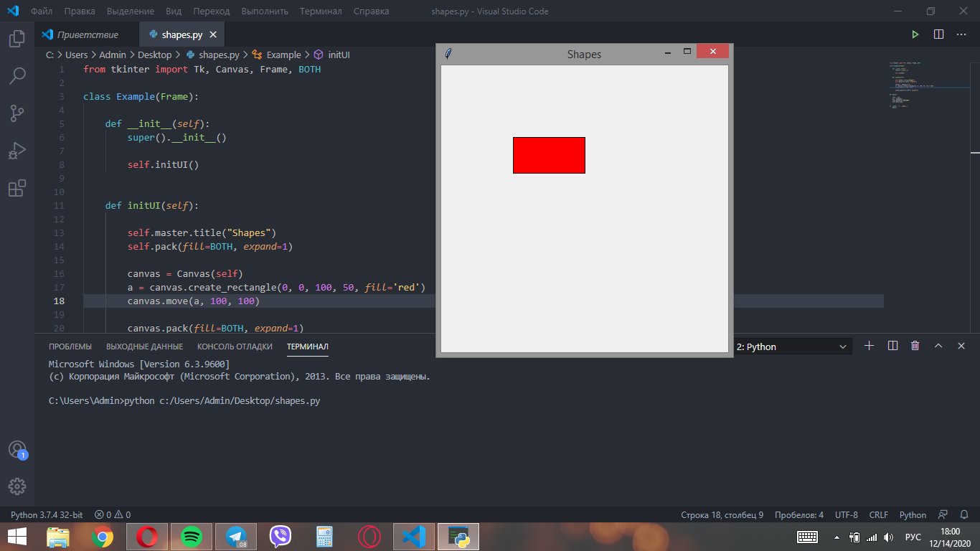The image size is (980, 551).
Task: Open the Manage gear menu
Action: coord(17,486)
